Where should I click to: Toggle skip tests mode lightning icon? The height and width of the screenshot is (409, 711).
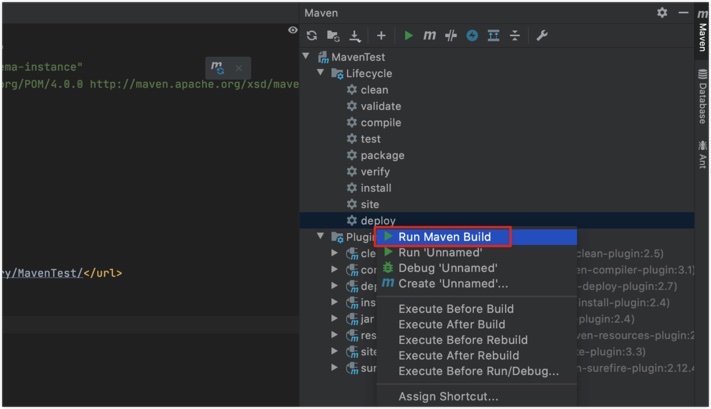472,35
